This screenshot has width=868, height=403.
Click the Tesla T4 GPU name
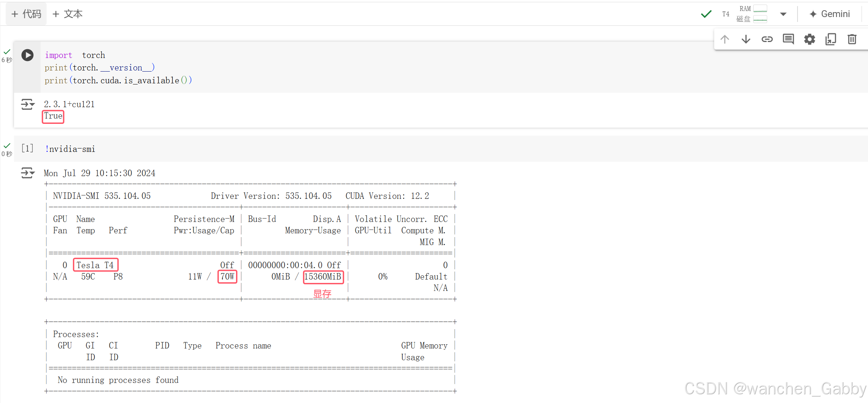95,265
